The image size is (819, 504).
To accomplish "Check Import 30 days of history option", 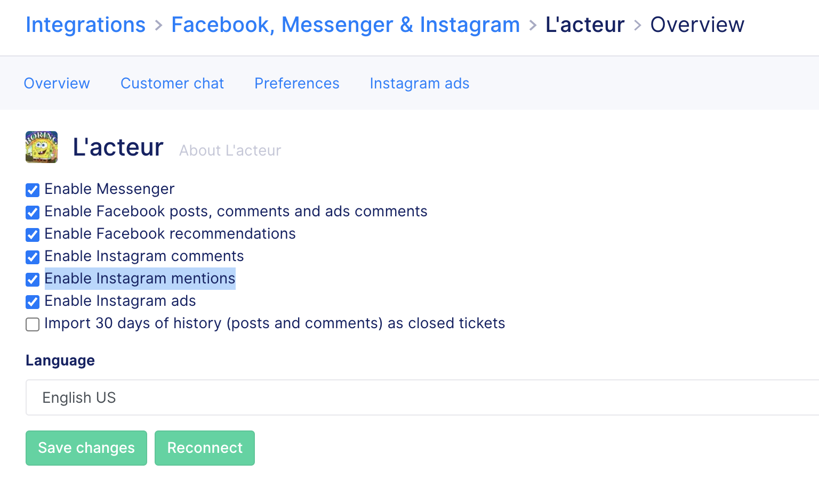I will click(x=33, y=324).
